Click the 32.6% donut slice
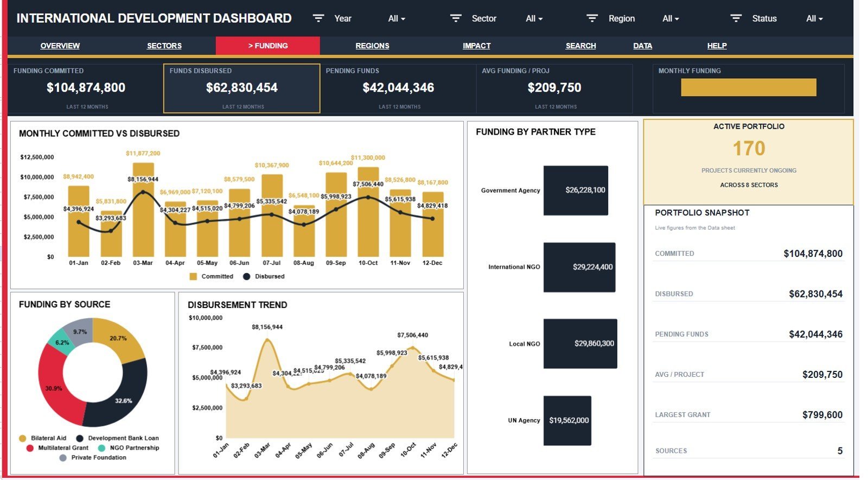Screen dimensions: 868x480 pyautogui.click(x=124, y=401)
